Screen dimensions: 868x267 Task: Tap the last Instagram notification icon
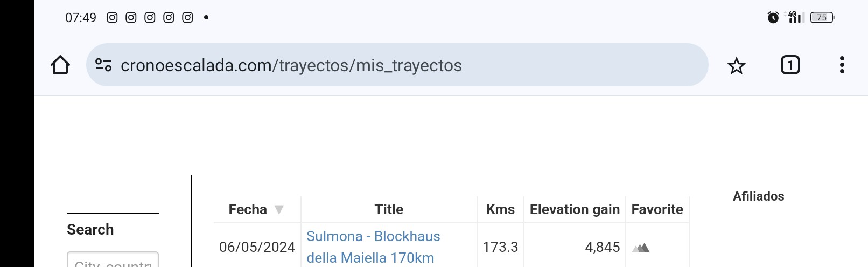coord(187,17)
